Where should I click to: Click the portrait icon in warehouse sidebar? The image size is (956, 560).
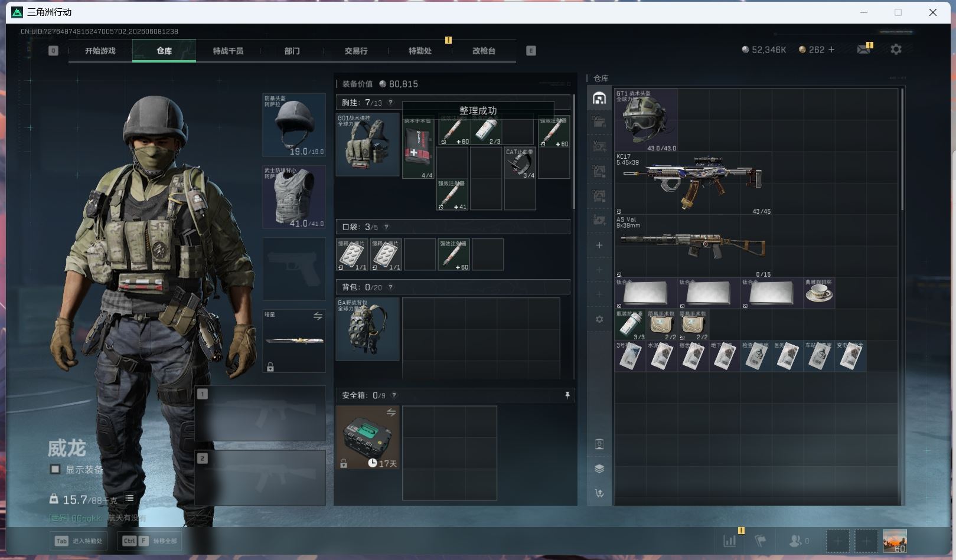tap(599, 444)
